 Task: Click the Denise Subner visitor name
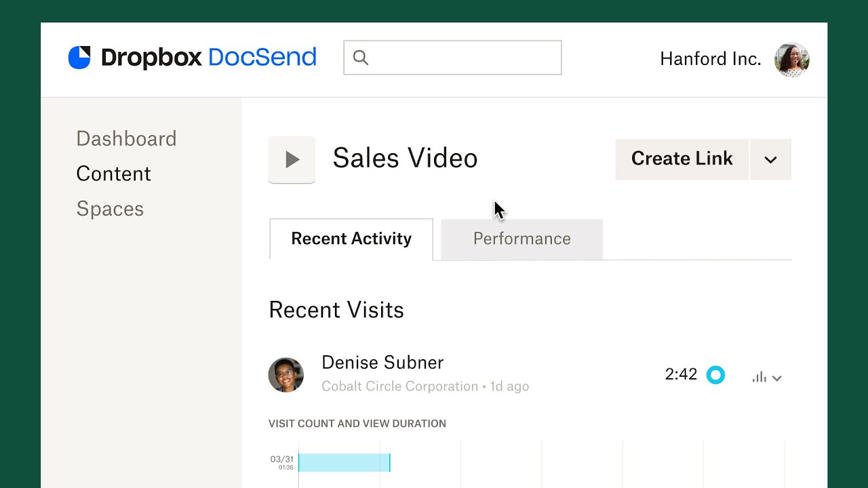[x=382, y=363]
